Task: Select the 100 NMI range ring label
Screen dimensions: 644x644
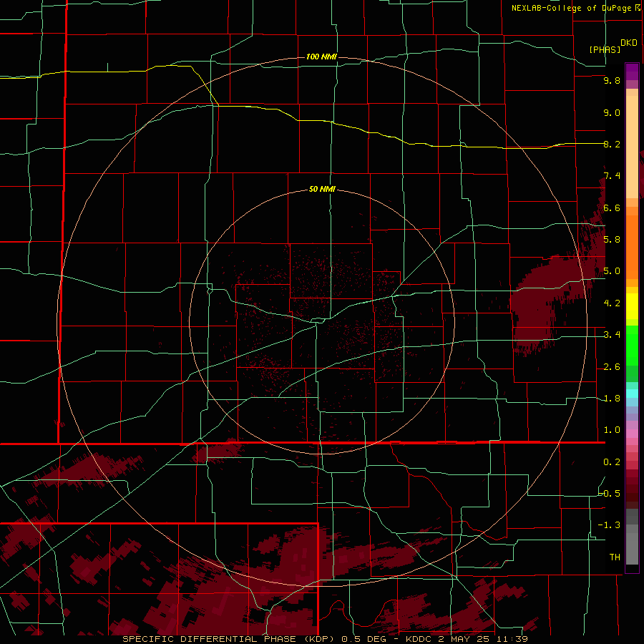Action: 321,57
